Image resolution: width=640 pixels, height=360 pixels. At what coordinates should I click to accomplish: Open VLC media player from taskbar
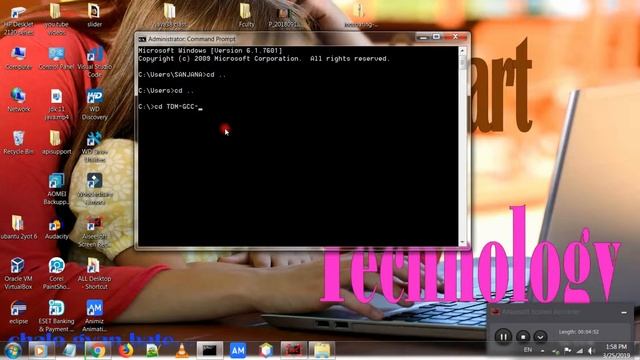(182, 350)
